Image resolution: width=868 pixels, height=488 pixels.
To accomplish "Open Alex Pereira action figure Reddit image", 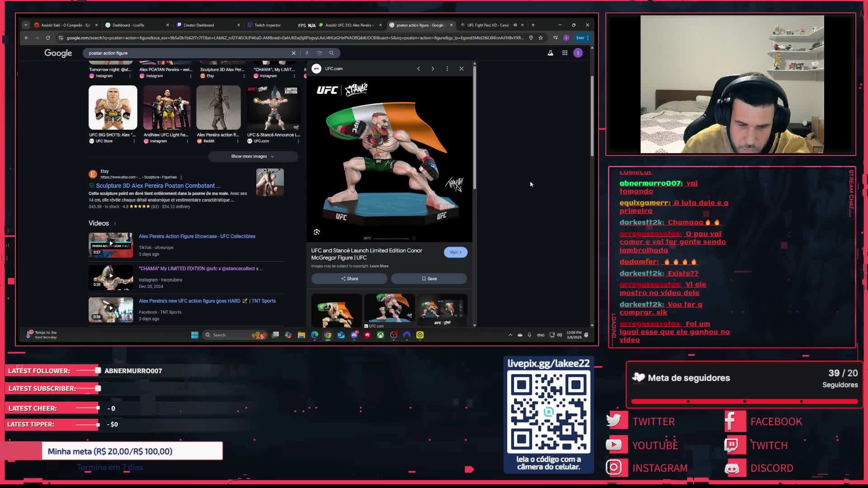I will pos(218,108).
